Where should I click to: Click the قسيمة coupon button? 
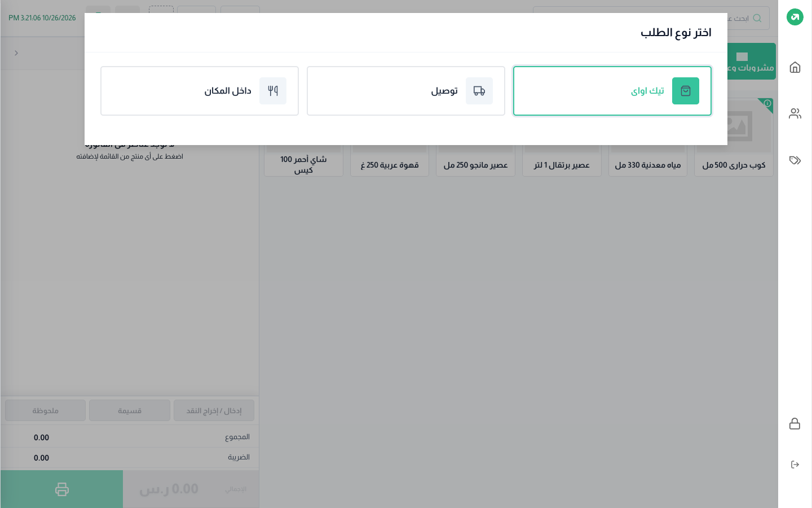130,410
